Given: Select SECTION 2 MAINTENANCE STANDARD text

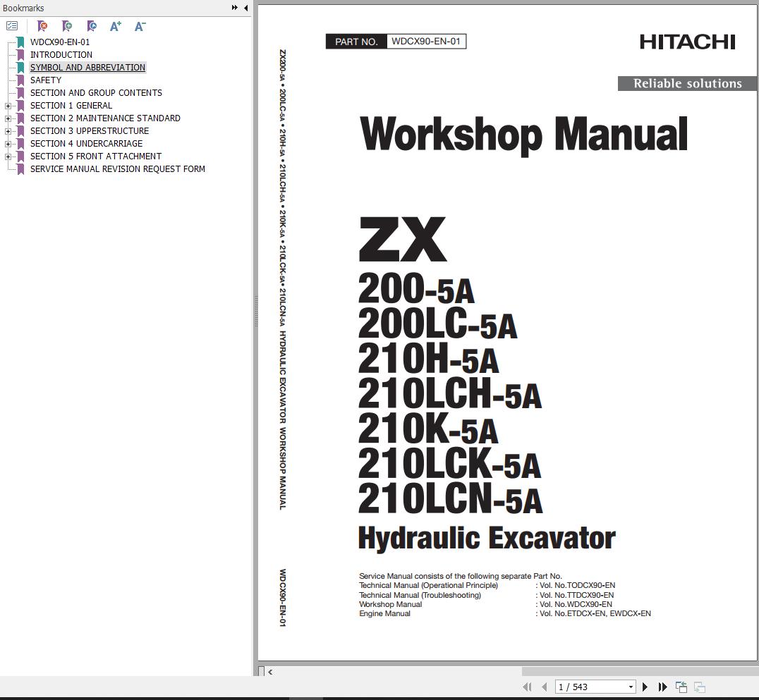Looking at the screenshot, I should [106, 118].
